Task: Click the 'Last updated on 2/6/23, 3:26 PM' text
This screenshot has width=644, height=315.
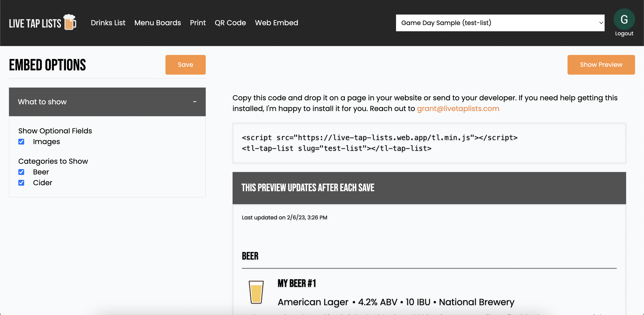Action: click(x=284, y=217)
